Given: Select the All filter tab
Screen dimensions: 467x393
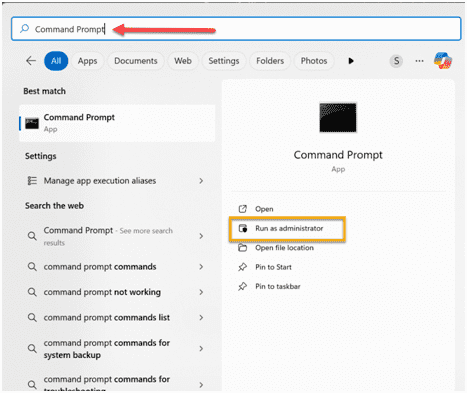Looking at the screenshot, I should 56,61.
